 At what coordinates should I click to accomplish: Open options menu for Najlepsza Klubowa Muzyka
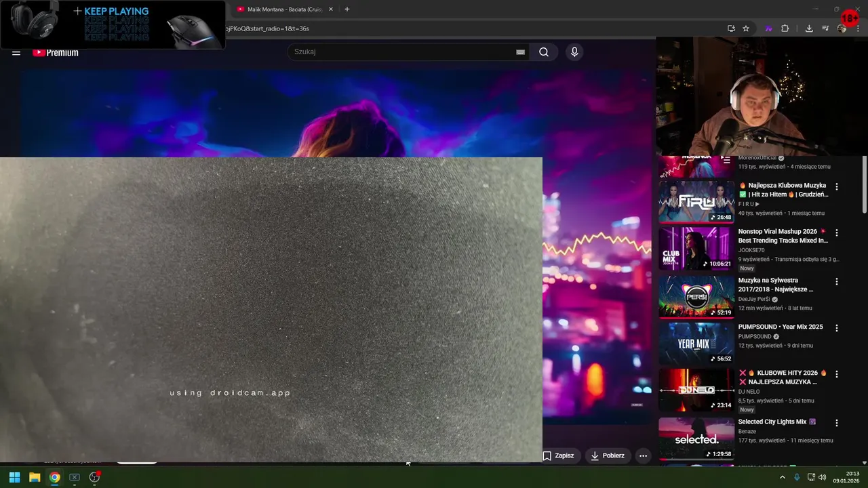click(x=837, y=186)
